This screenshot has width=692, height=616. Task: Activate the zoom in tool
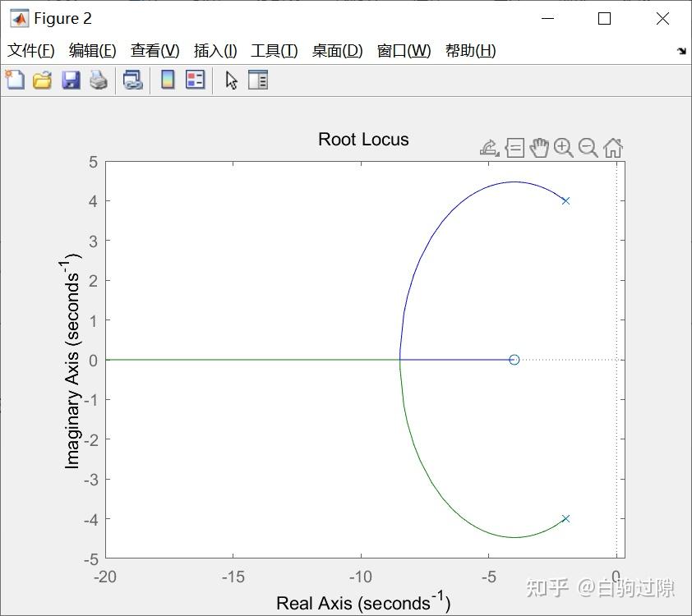tap(564, 148)
